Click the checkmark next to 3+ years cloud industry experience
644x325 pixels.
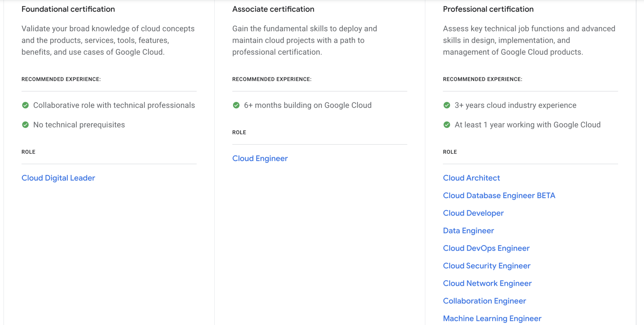pyautogui.click(x=447, y=105)
